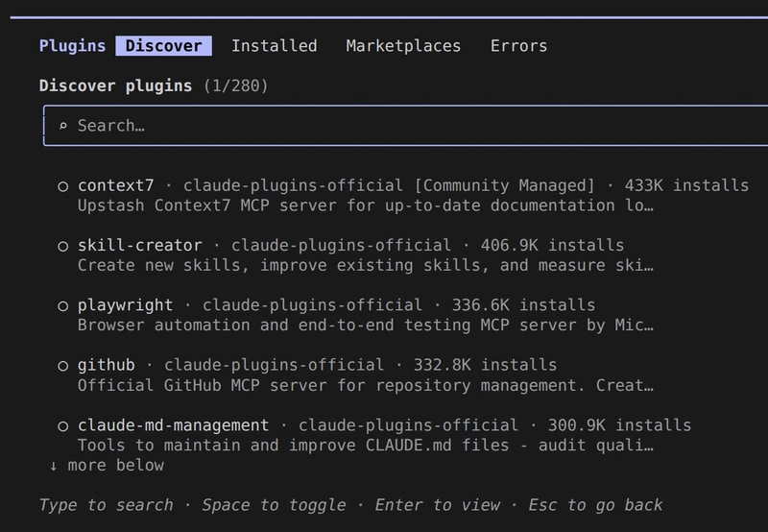Click the Browser automation description line

(x=366, y=326)
